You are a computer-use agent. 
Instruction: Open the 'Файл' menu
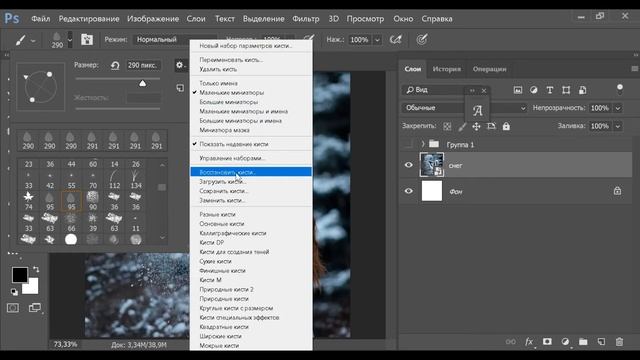(40, 19)
